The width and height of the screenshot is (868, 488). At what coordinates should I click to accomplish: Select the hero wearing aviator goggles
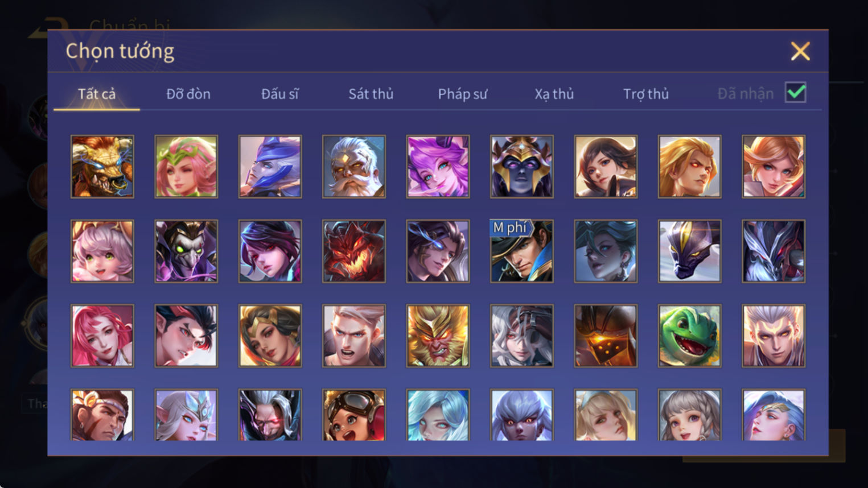(354, 415)
